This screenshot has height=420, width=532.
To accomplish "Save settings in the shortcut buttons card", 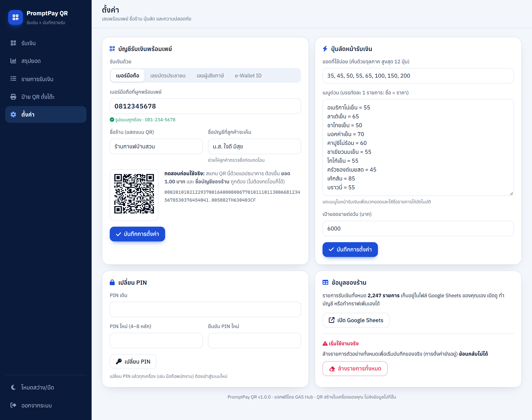I will point(350,249).
